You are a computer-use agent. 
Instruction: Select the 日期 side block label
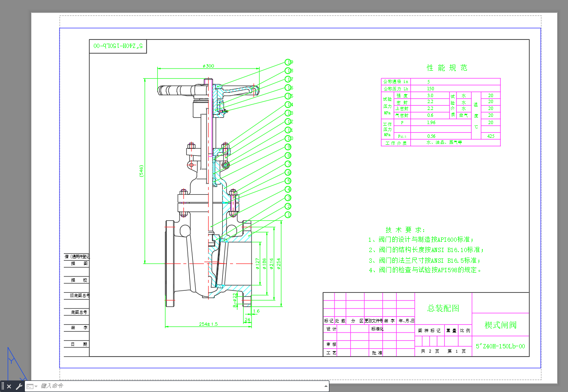coord(79,344)
